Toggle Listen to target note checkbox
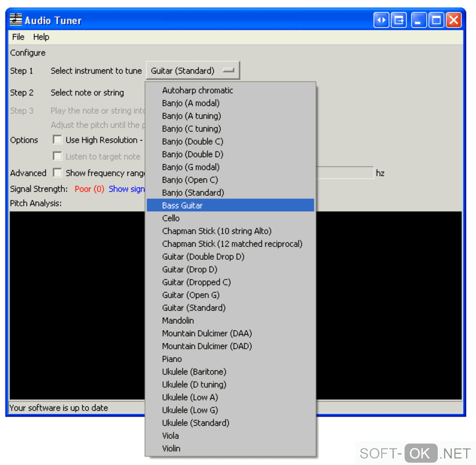The image size is (476, 465). tap(57, 156)
